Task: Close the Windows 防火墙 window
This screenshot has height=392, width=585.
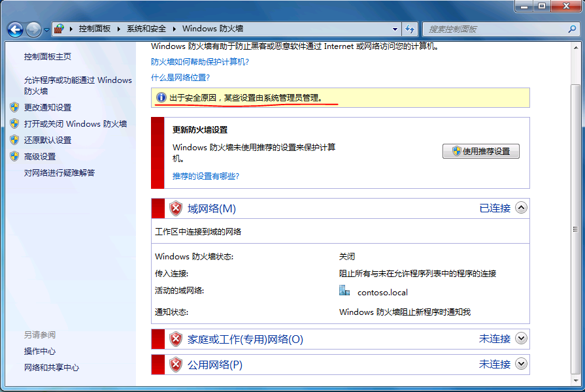Action: [x=566, y=6]
